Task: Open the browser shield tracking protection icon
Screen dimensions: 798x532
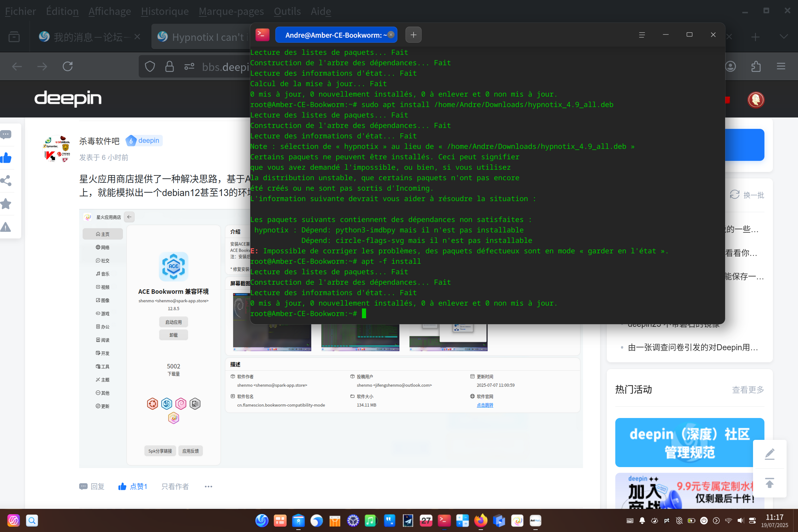Action: (x=150, y=66)
